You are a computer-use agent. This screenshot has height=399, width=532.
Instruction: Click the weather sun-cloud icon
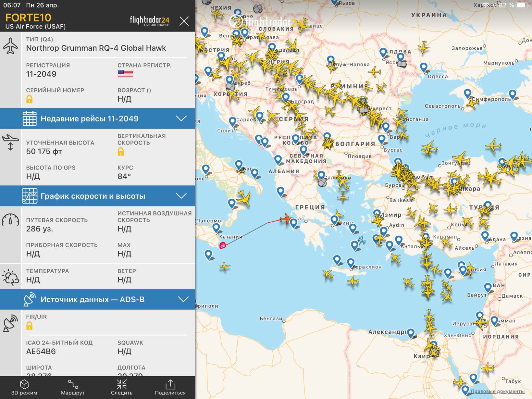click(x=10, y=278)
